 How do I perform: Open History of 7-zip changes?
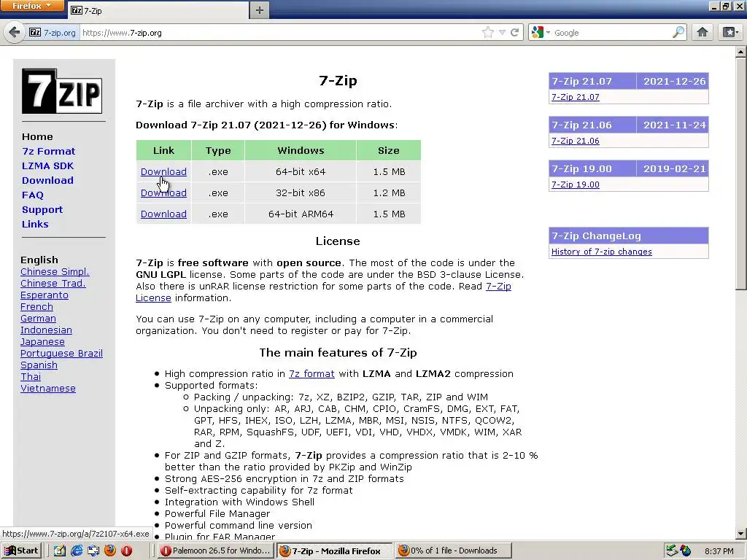pos(601,252)
